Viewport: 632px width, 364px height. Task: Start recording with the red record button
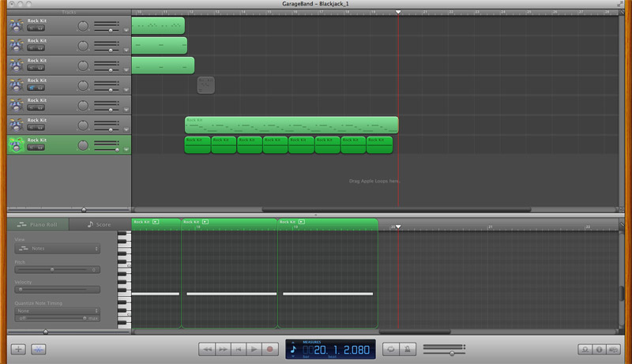[270, 349]
